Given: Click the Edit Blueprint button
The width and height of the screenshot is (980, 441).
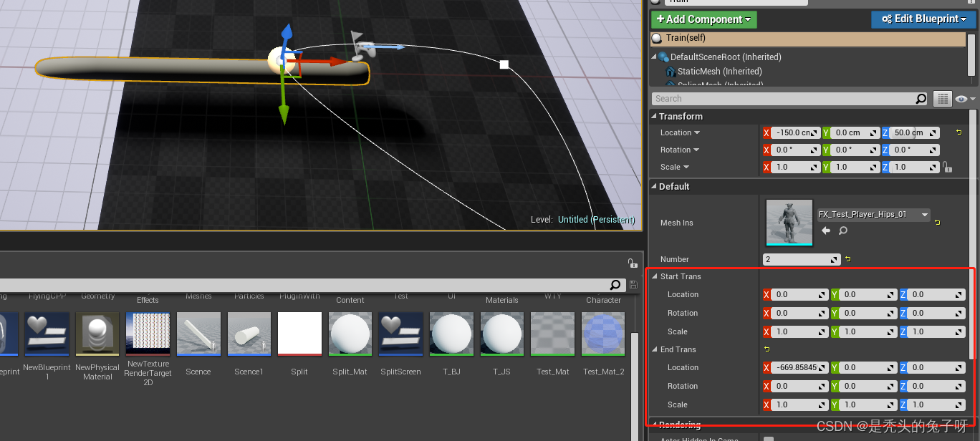Looking at the screenshot, I should click(923, 19).
